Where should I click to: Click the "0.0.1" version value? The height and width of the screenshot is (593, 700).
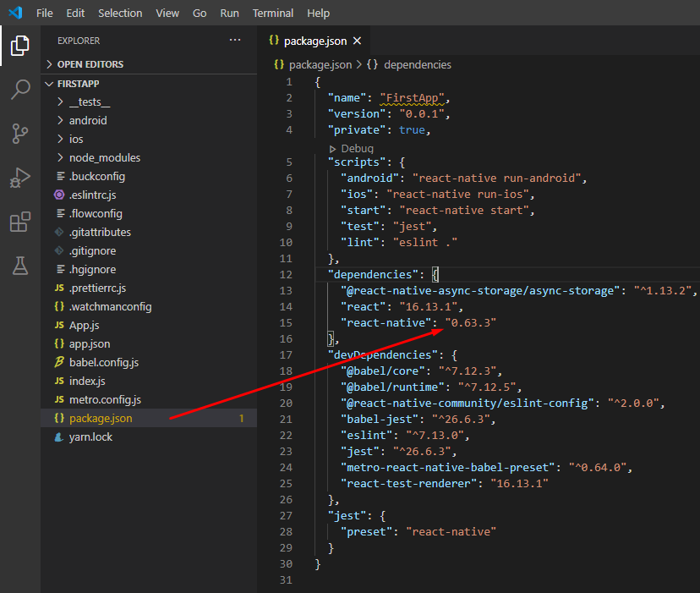coord(423,114)
